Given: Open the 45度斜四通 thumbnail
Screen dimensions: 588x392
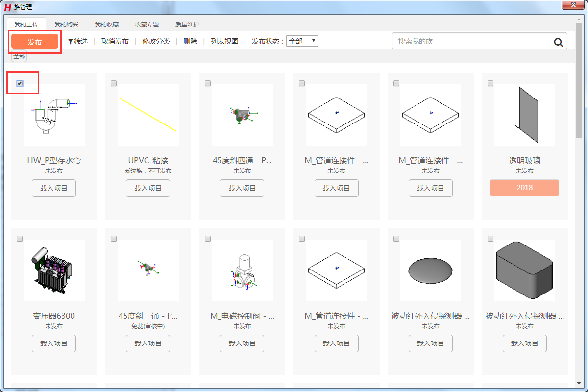Looking at the screenshot, I should (x=242, y=115).
